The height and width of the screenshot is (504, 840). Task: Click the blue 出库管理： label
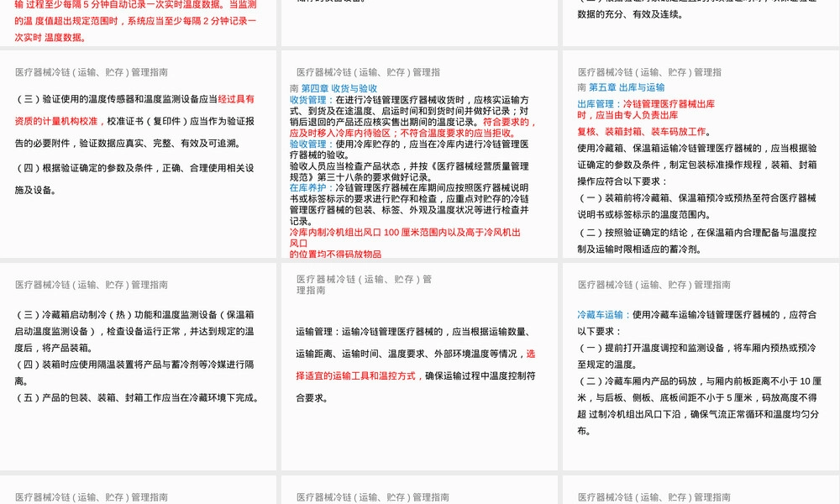[600, 104]
